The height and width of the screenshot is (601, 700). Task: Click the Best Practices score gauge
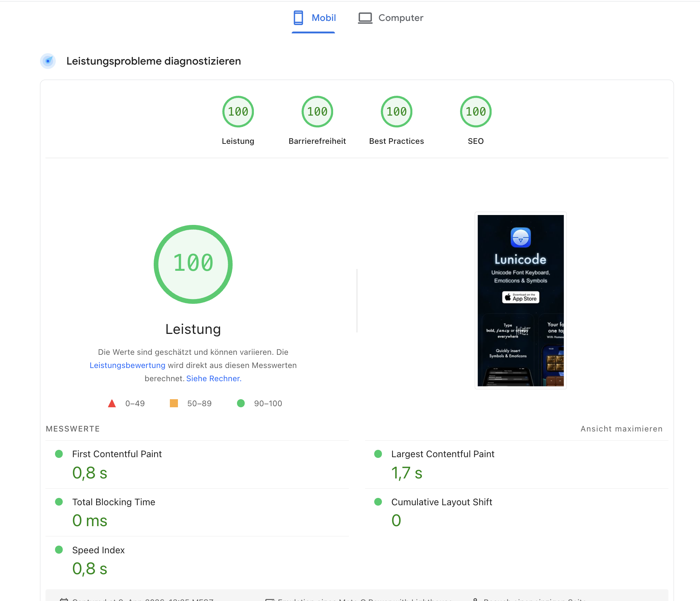point(397,112)
